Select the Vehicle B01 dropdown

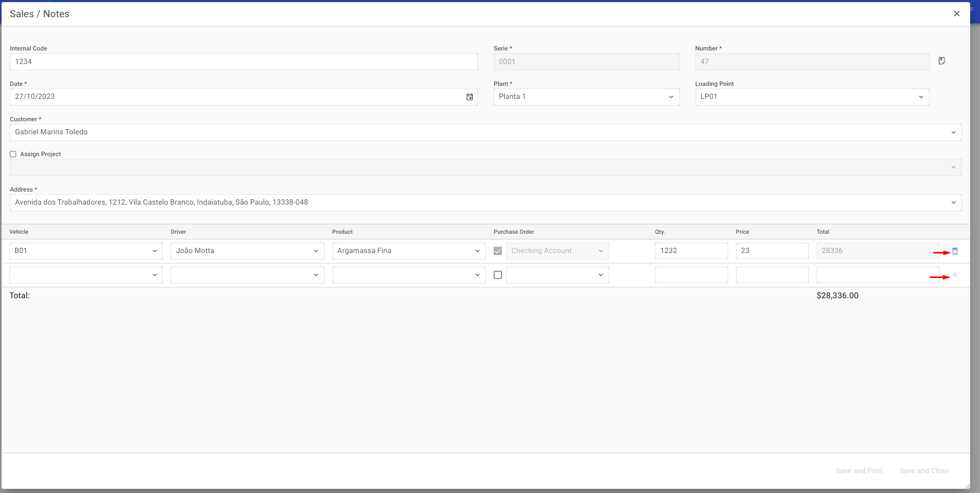86,251
